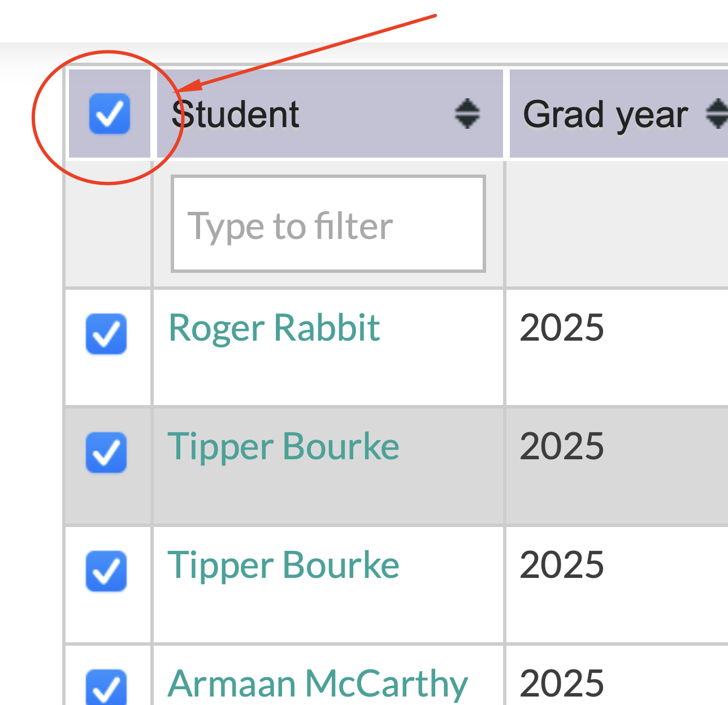Open the Armaan McCarthy student link
Viewport: 728px width, 705px height.
pos(318,684)
